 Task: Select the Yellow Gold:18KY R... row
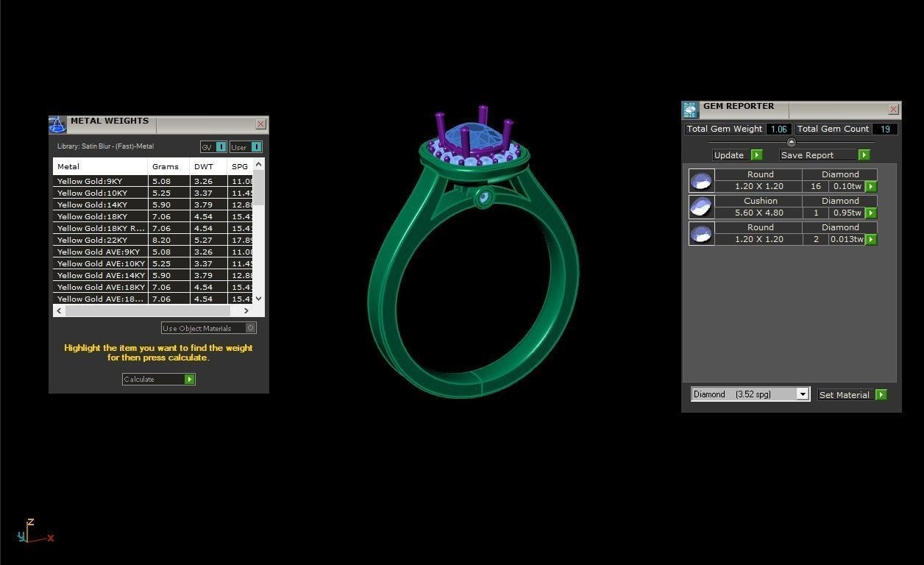(x=153, y=228)
